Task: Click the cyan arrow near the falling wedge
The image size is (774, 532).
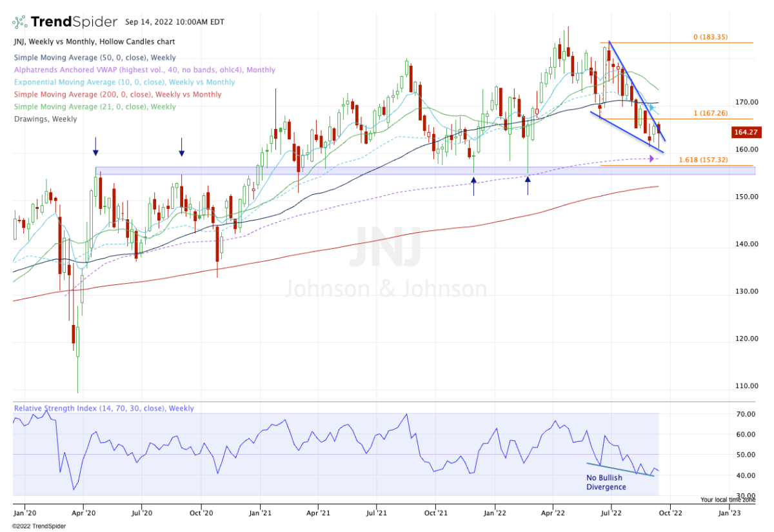Action: 652,107
